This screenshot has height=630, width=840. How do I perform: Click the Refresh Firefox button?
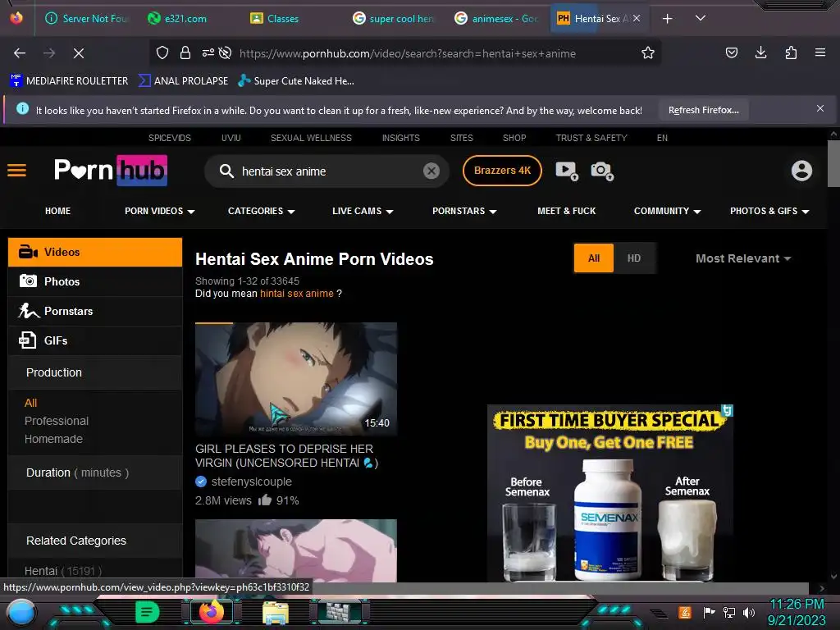(x=703, y=110)
